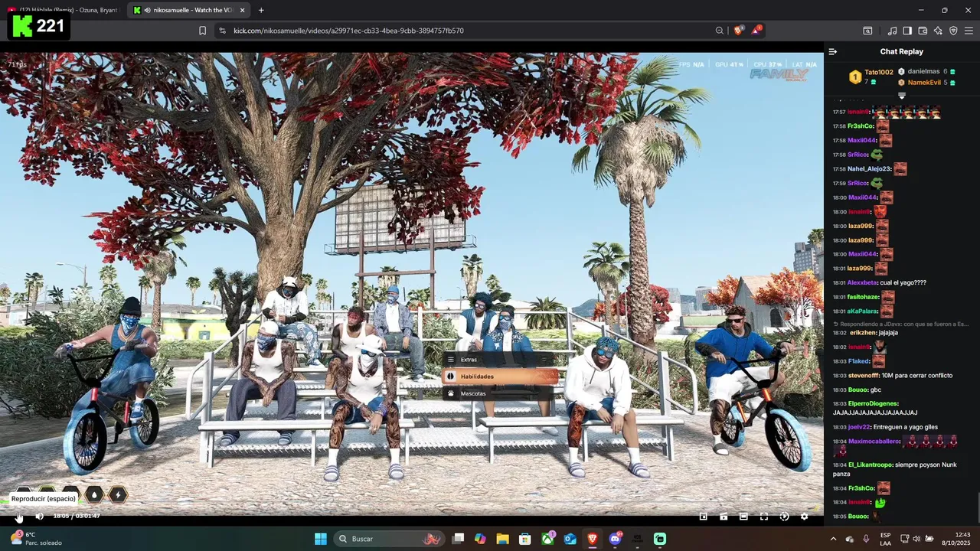Image resolution: width=980 pixels, height=551 pixels.
Task: Collapse the Chat Replay panel icon
Action: 833,52
